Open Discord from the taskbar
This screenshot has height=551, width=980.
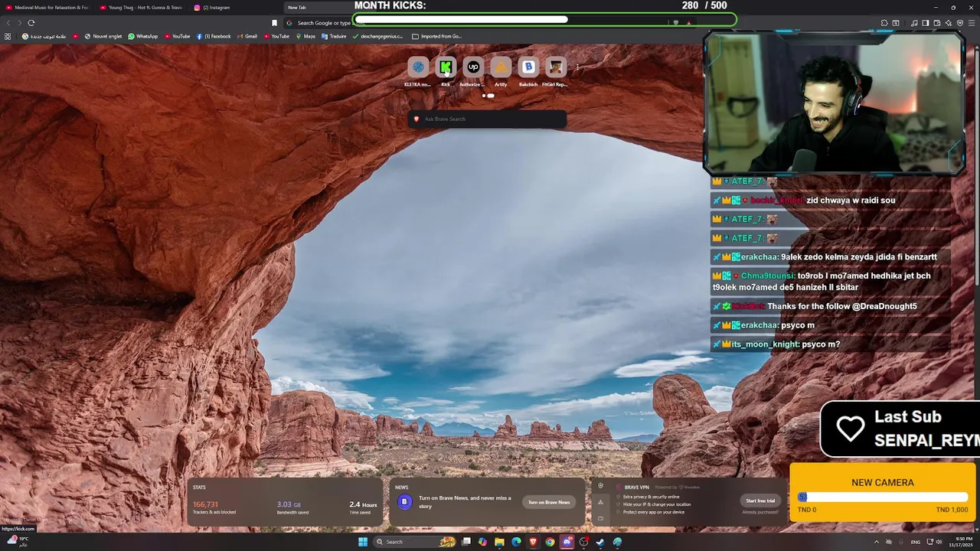point(567,542)
